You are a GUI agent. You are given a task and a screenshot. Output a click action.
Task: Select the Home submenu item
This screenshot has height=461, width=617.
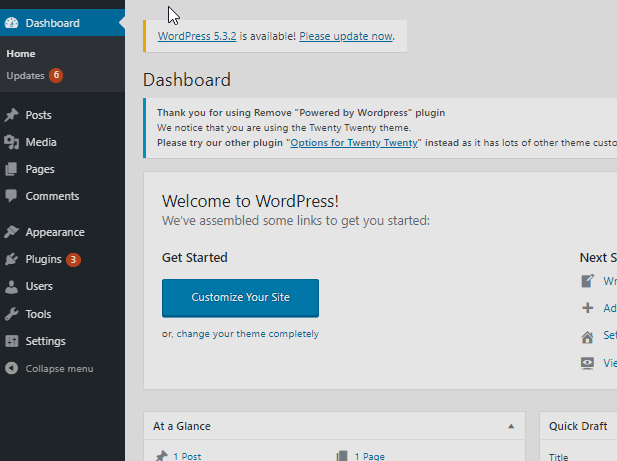[21, 53]
